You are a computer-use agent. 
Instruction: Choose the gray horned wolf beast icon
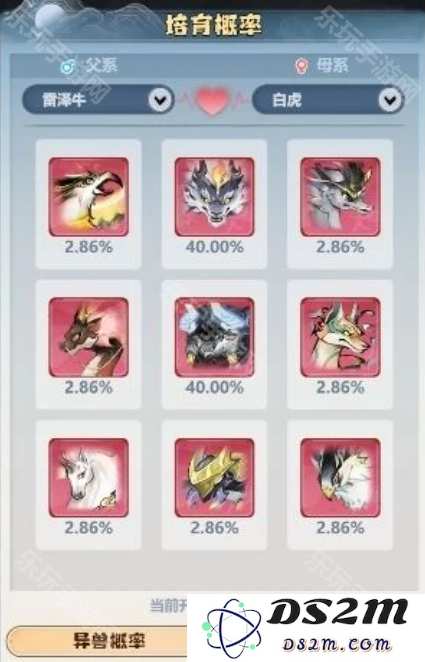[x=340, y=197]
